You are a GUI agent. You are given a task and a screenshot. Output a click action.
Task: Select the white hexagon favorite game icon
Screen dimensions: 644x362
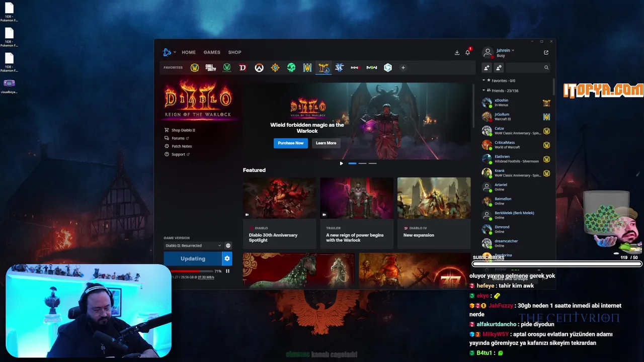[x=388, y=67]
